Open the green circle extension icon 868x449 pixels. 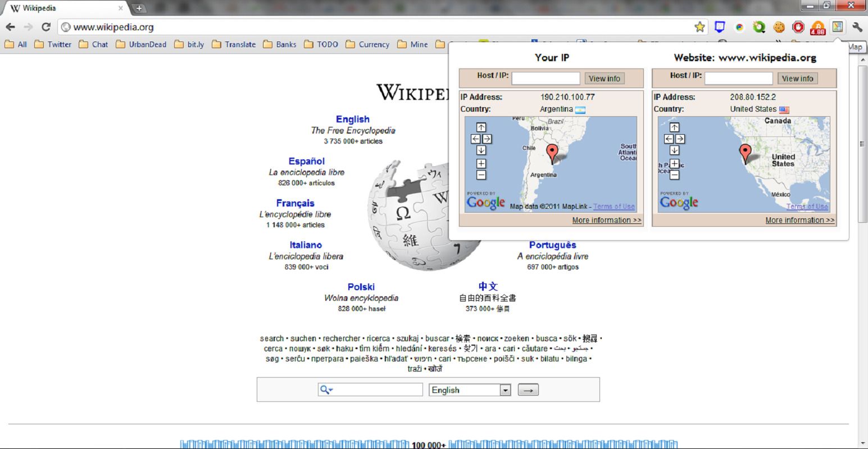[759, 27]
